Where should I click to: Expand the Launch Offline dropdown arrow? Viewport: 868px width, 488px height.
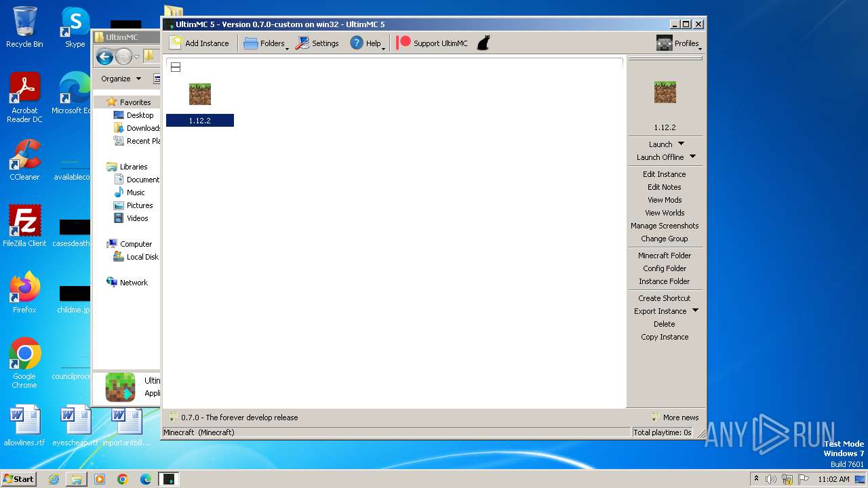692,157
